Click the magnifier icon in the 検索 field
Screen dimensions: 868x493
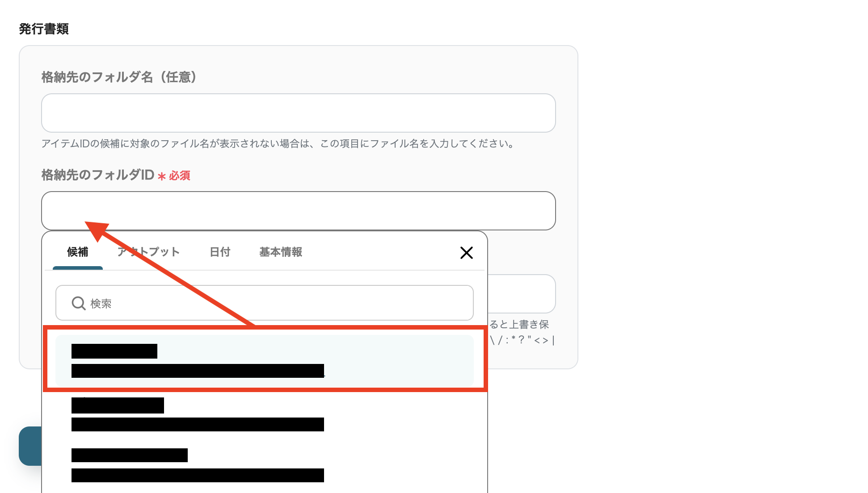click(78, 303)
